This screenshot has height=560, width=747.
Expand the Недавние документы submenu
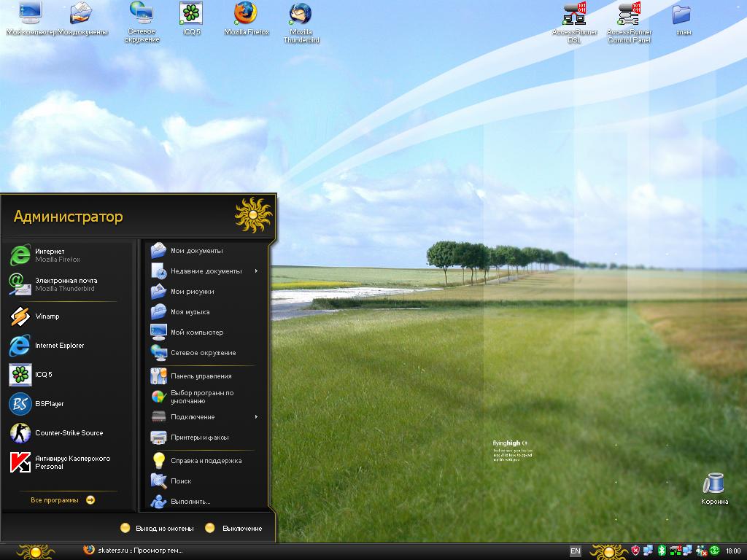206,271
